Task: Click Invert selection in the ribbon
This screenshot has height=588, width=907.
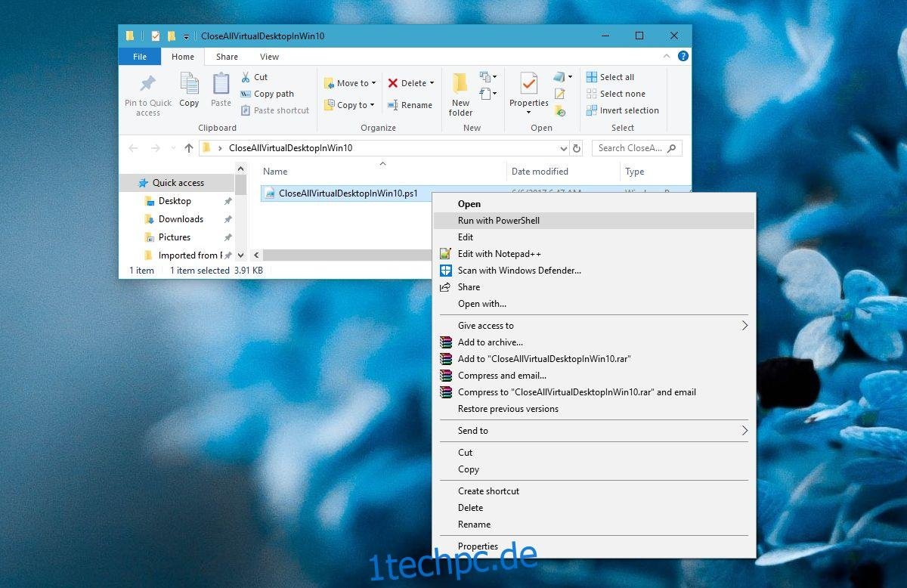Action: (622, 110)
